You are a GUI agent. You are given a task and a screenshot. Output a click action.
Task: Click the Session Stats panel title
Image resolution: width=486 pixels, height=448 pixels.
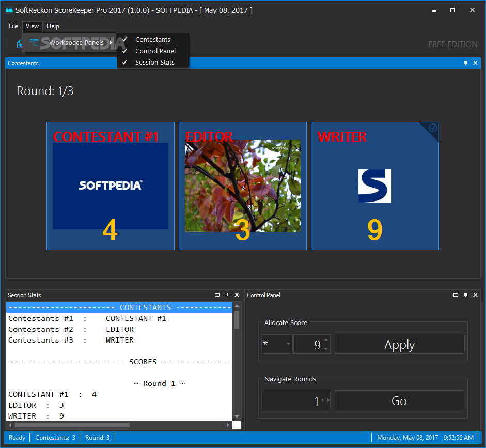point(24,295)
